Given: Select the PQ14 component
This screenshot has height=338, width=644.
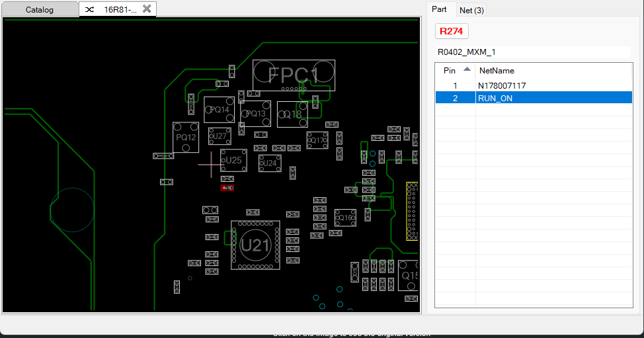Looking at the screenshot, I should pos(219,110).
